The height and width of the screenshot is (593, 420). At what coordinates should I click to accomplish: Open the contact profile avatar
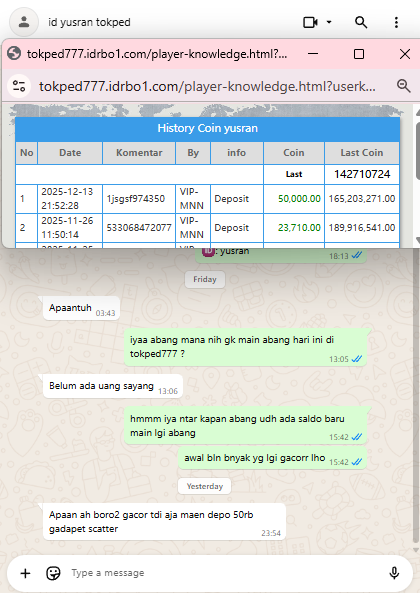(24, 22)
